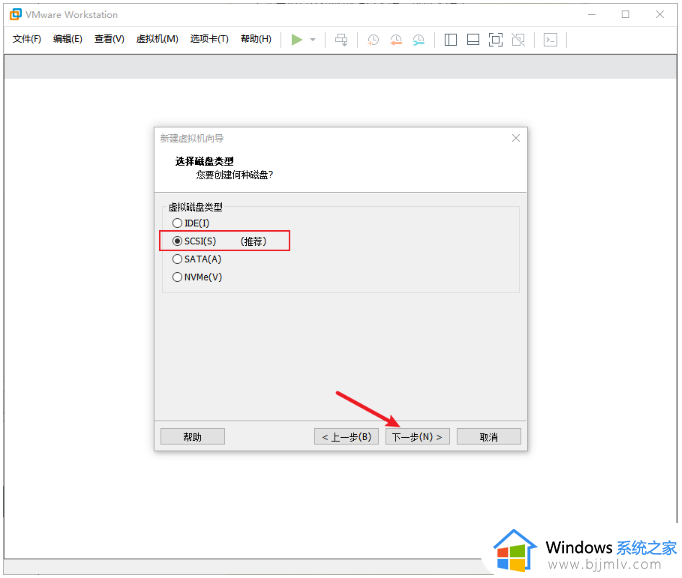Click the 取消 cancel button

click(488, 437)
